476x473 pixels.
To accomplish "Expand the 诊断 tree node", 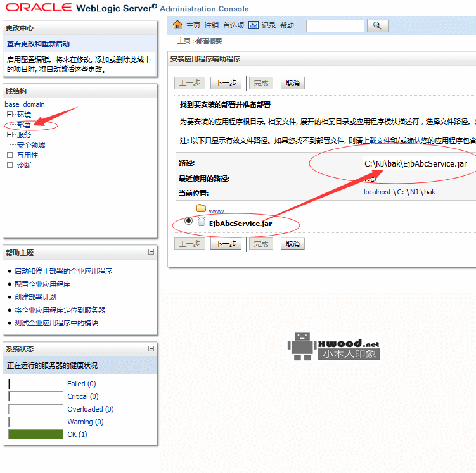I will tap(10, 165).
